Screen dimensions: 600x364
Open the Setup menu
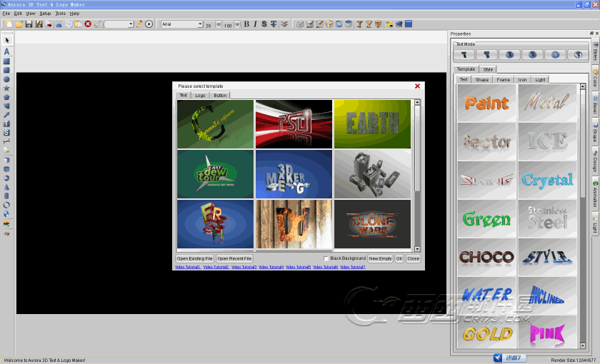point(45,14)
